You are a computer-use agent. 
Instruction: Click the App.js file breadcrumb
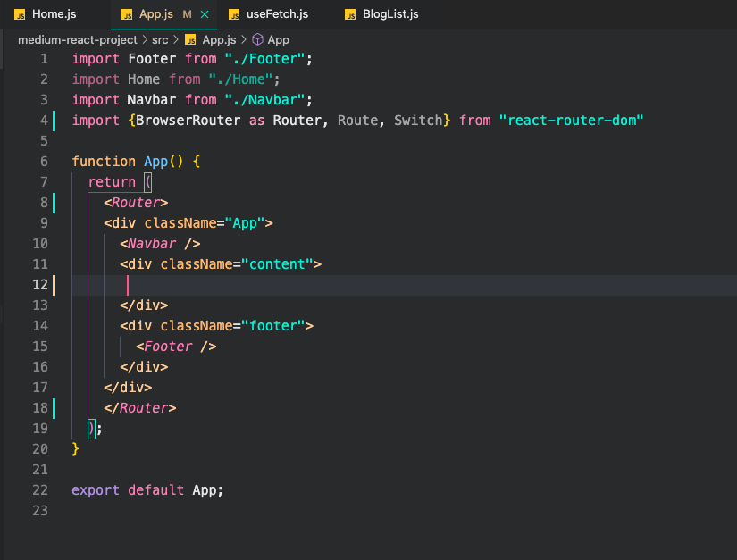point(219,40)
